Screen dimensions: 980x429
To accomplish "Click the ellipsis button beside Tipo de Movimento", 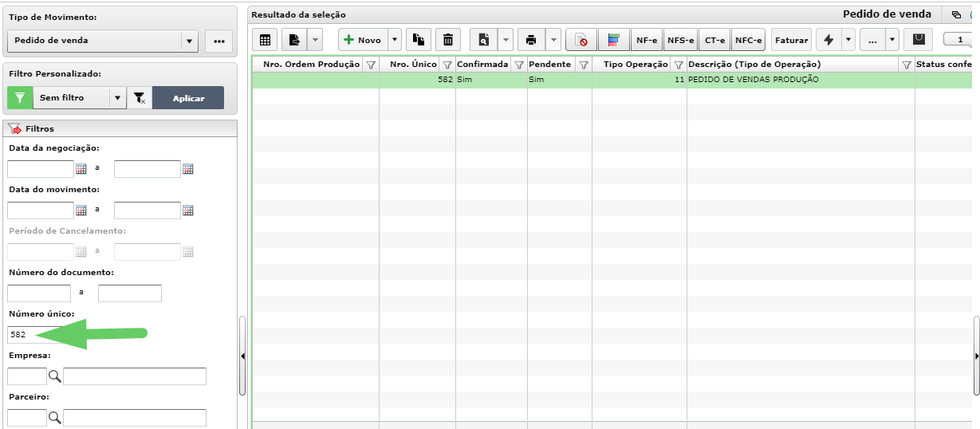I will (x=219, y=41).
